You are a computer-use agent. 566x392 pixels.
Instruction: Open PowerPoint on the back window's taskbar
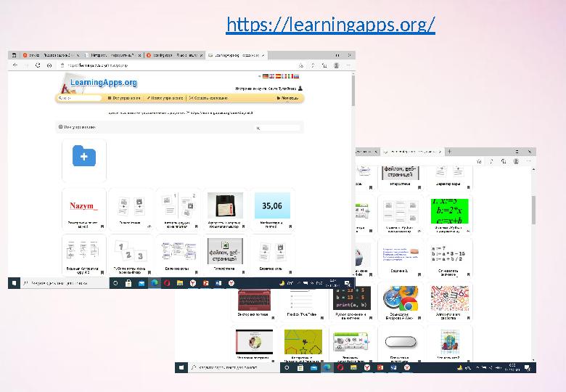click(x=380, y=368)
